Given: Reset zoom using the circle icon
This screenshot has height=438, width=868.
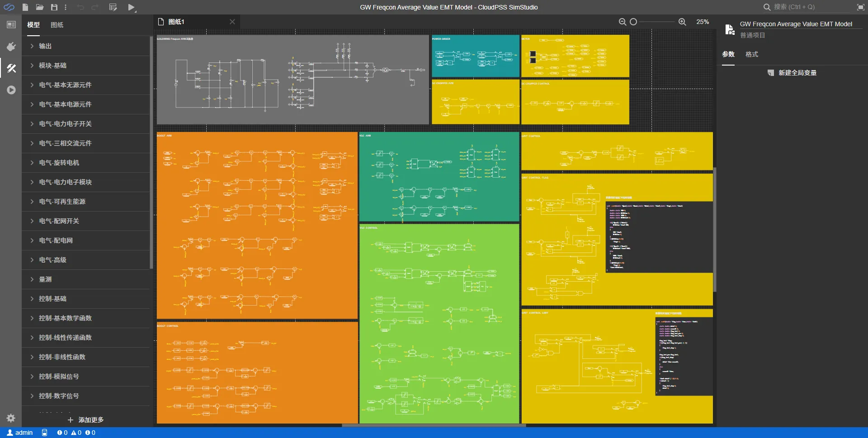Looking at the screenshot, I should pyautogui.click(x=633, y=22).
